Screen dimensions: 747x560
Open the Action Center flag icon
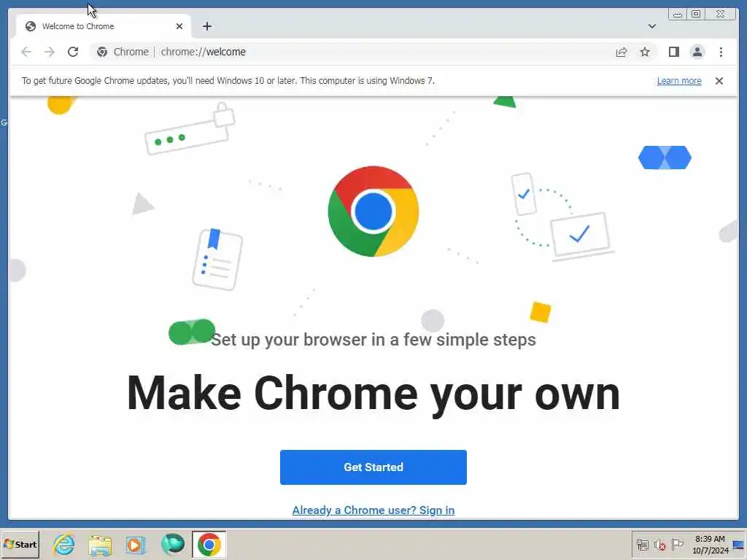(677, 544)
